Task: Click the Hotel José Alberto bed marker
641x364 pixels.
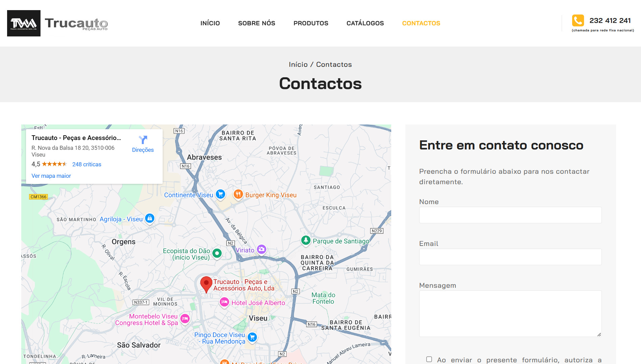Action: click(224, 302)
